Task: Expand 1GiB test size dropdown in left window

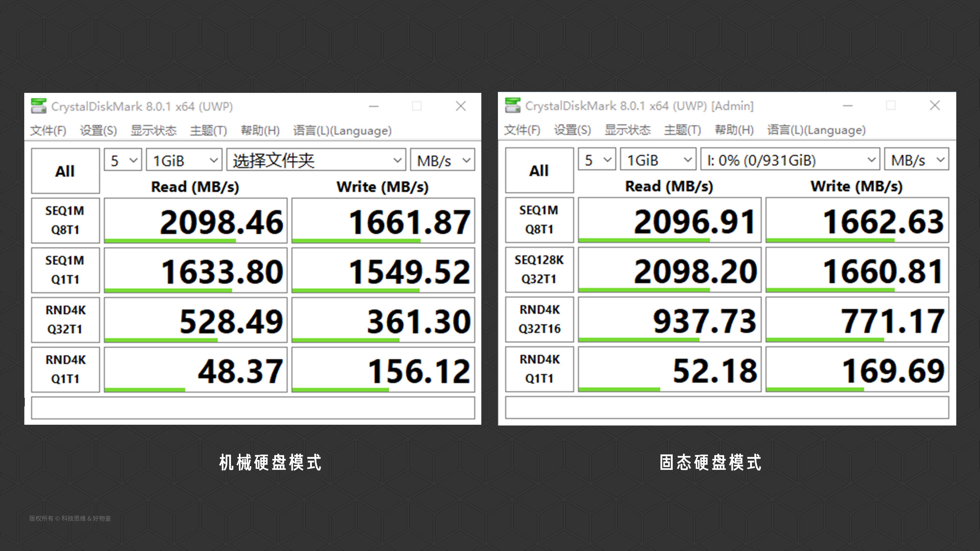Action: (x=184, y=160)
